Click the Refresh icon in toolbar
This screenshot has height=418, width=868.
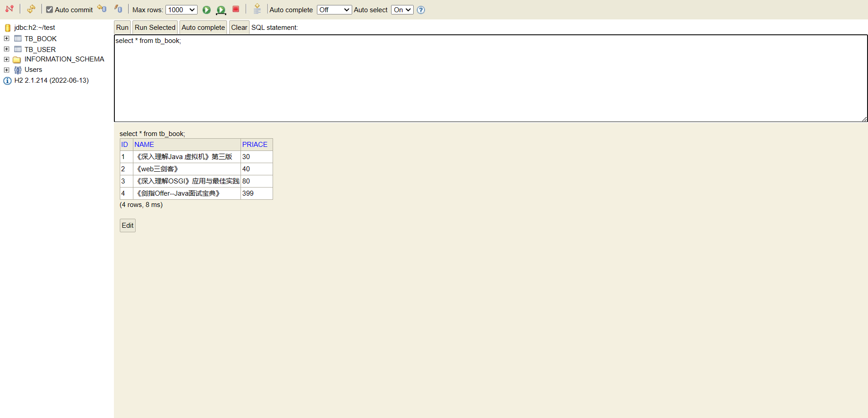tap(31, 9)
